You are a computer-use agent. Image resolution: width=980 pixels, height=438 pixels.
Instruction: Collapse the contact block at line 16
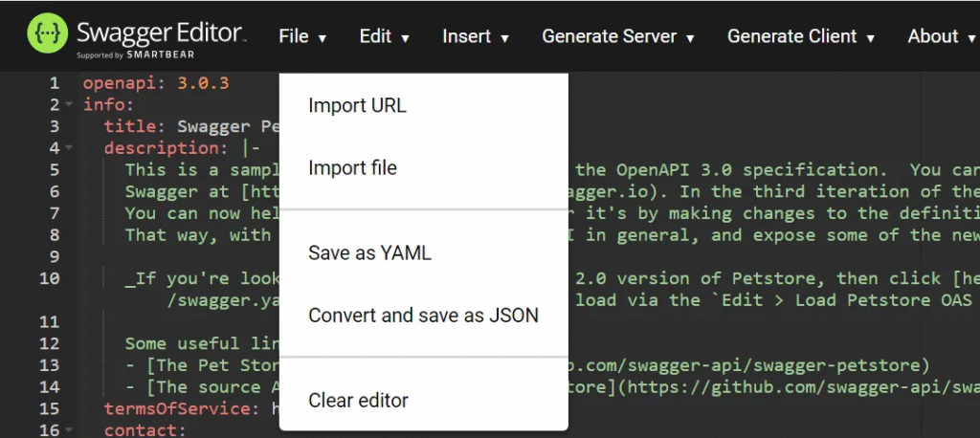(x=69, y=430)
